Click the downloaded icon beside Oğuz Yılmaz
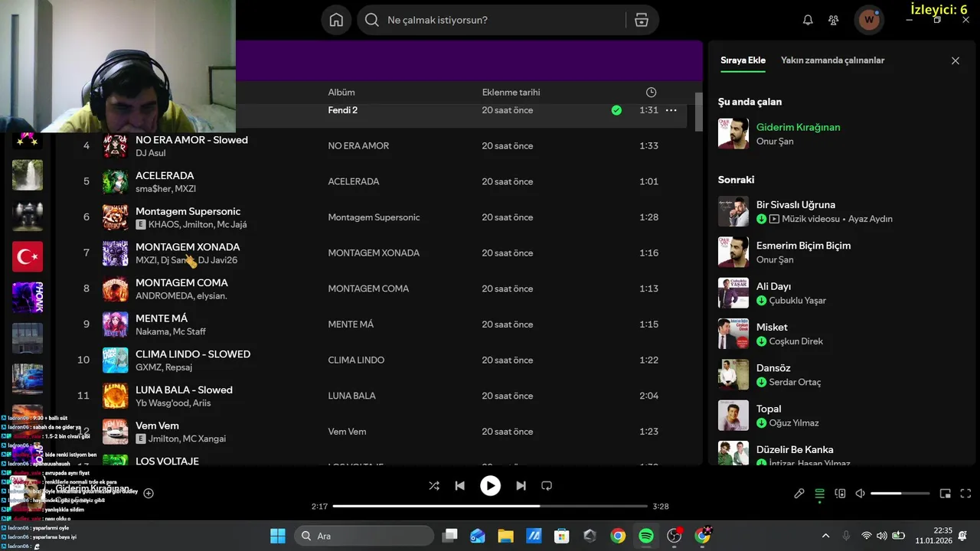 [x=762, y=423]
